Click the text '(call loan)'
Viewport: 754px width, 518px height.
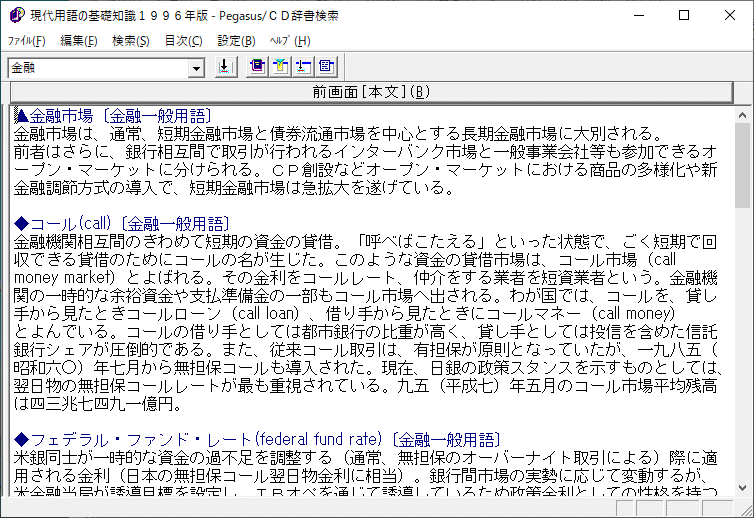(x=265, y=314)
